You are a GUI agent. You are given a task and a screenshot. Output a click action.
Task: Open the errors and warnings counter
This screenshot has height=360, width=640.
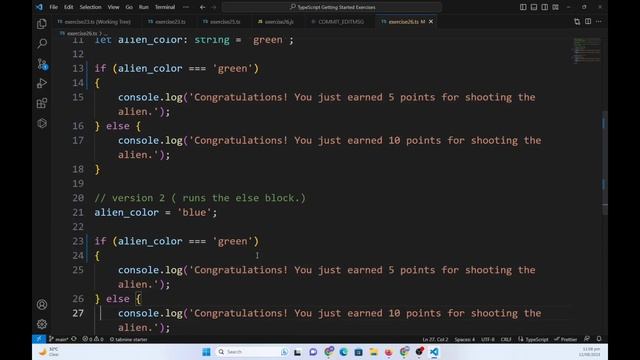pos(93,339)
